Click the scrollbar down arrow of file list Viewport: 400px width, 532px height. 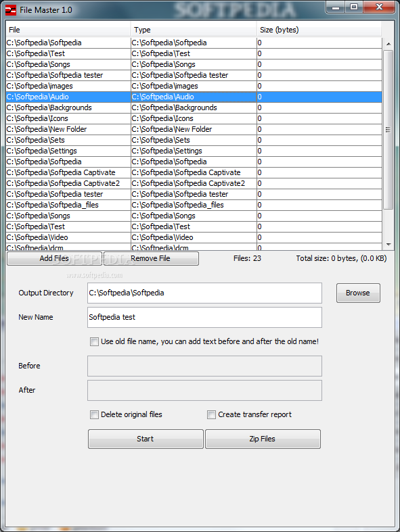tap(388, 245)
